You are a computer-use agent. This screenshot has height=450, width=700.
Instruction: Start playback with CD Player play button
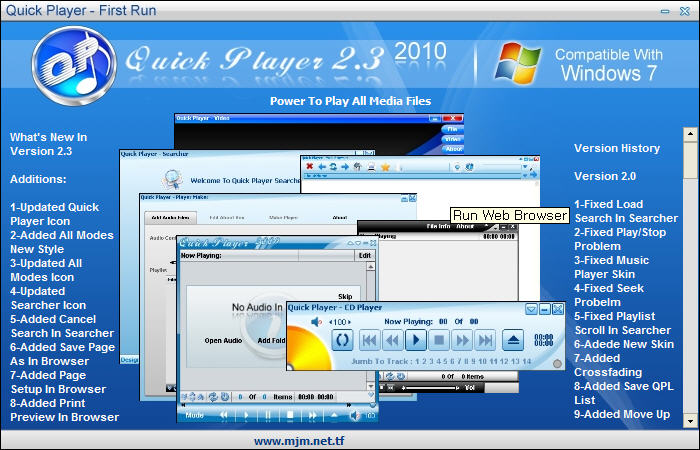point(416,340)
